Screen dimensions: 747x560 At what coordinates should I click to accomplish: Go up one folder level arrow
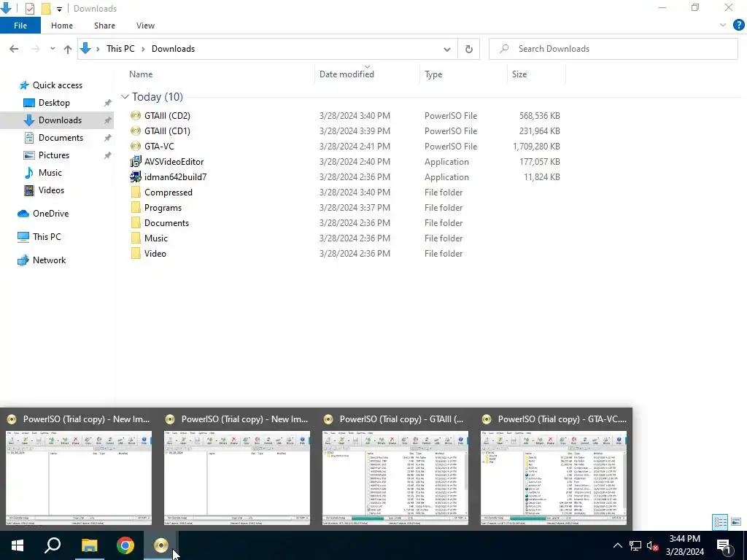click(68, 49)
